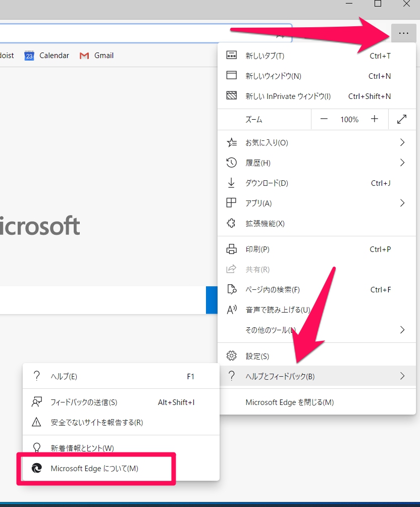Expand the history (履歴) submenu chevron
This screenshot has width=420, height=507.
tap(402, 163)
